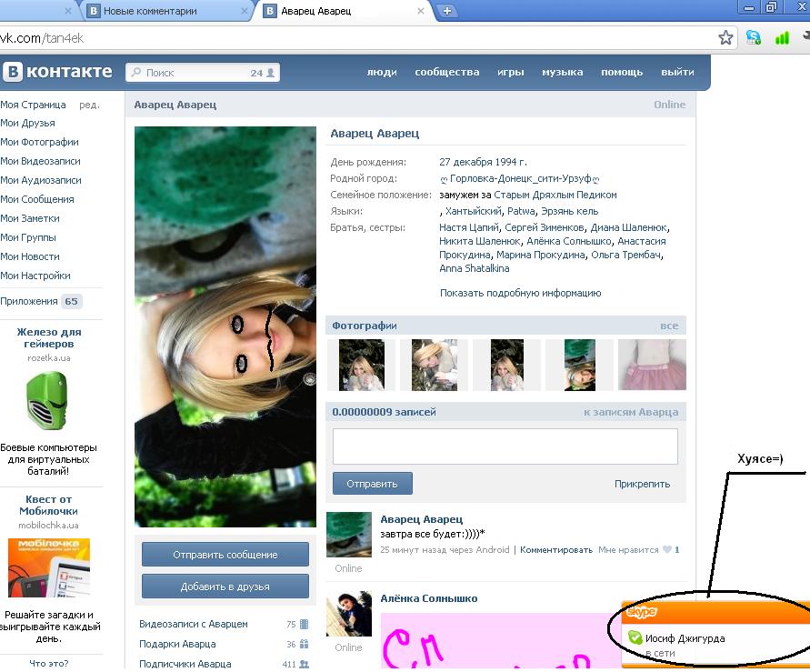Click the wall post text box

pyautogui.click(x=505, y=446)
